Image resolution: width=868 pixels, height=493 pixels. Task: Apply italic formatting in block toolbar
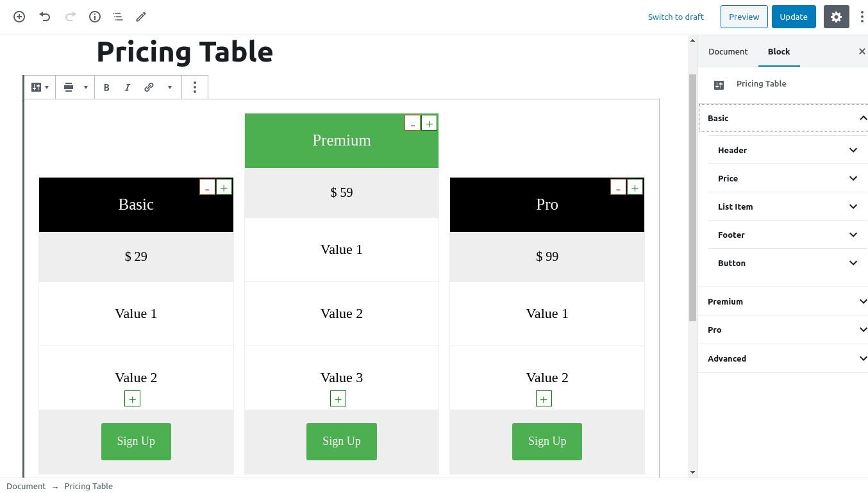128,87
